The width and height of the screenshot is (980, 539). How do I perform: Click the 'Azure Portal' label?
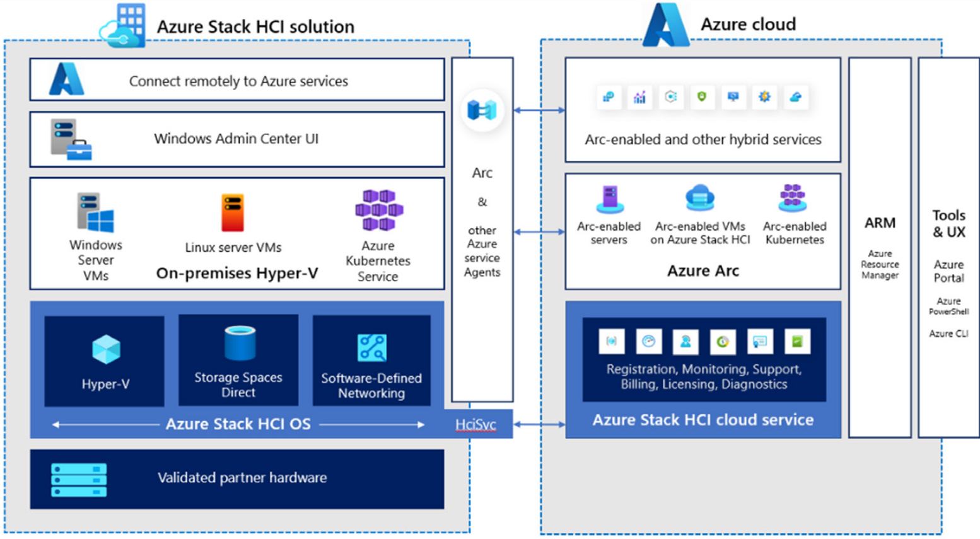tap(949, 271)
